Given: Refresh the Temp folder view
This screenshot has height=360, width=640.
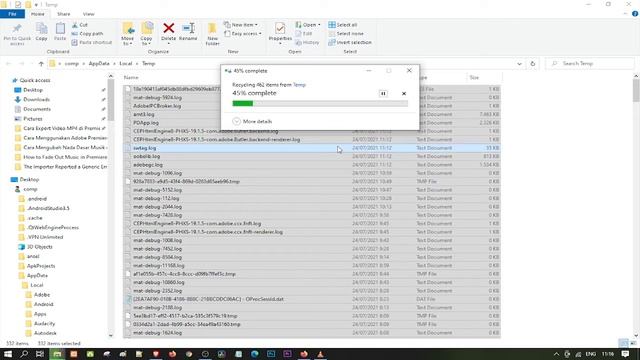Looking at the screenshot, I should coord(532,64).
